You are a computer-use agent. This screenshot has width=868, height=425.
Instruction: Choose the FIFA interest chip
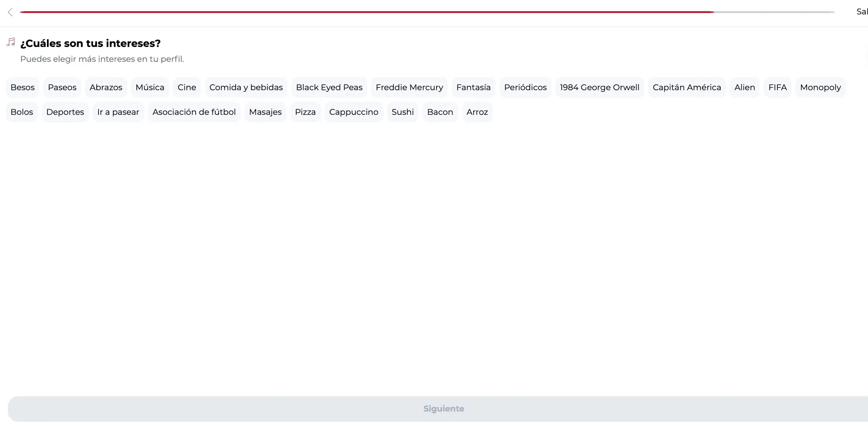pos(777,87)
